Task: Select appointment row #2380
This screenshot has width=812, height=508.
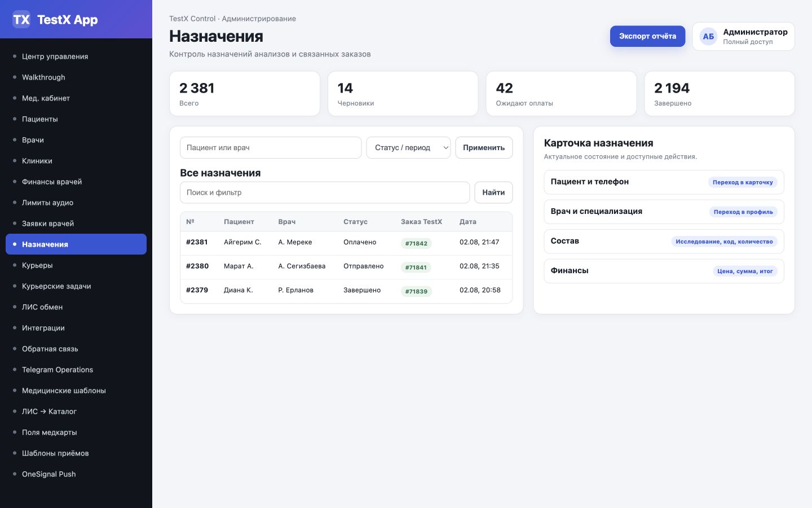Action: click(346, 267)
